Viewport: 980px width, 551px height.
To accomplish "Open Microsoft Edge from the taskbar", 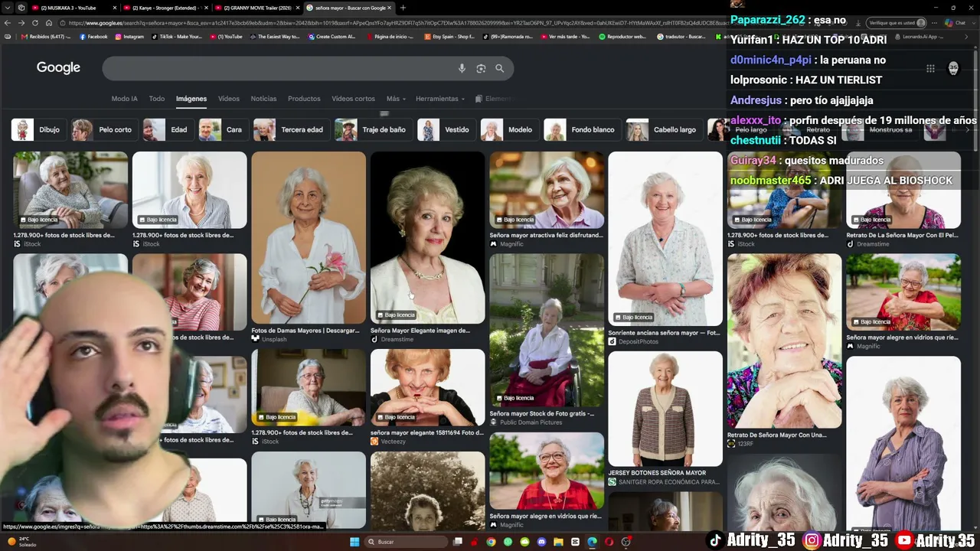I will pos(592,542).
